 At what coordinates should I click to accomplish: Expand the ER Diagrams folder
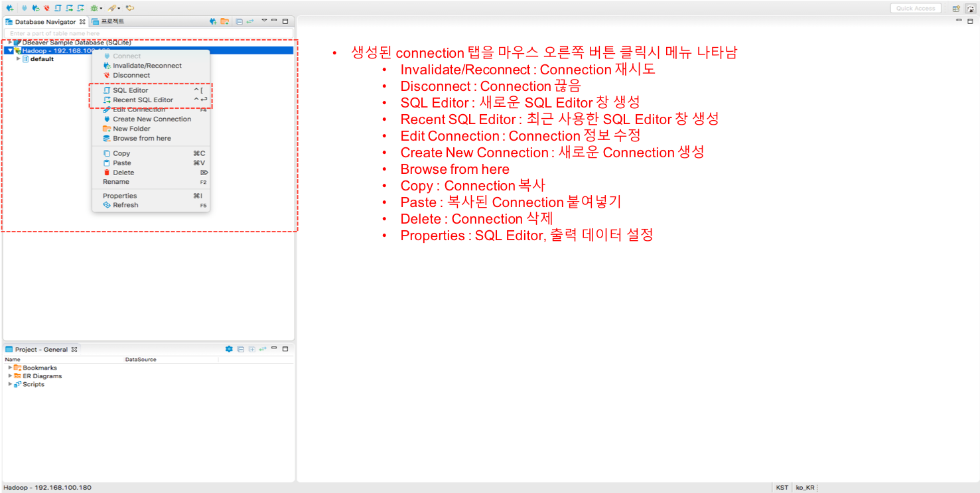[10, 376]
